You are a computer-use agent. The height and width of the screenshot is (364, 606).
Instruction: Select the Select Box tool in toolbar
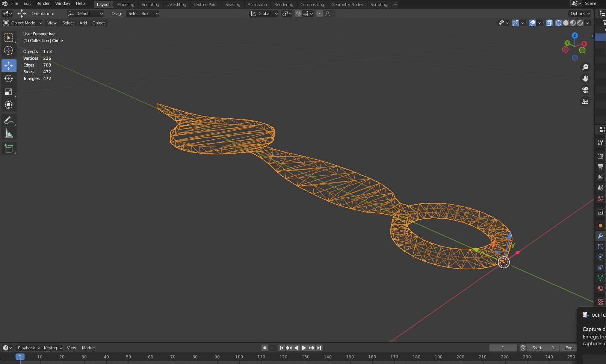point(9,38)
